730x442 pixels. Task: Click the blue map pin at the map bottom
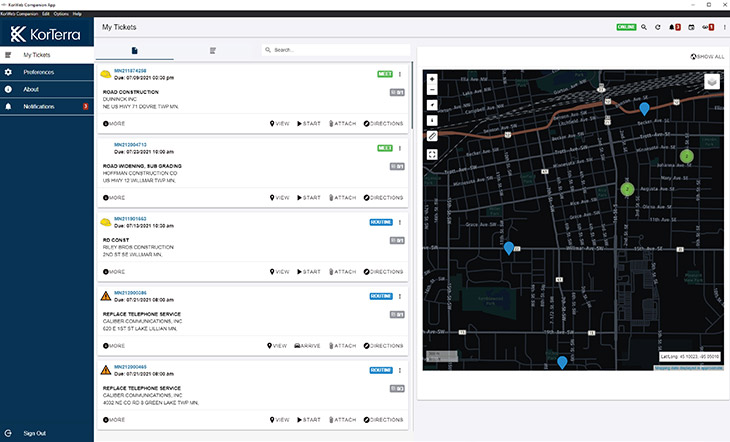click(562, 362)
